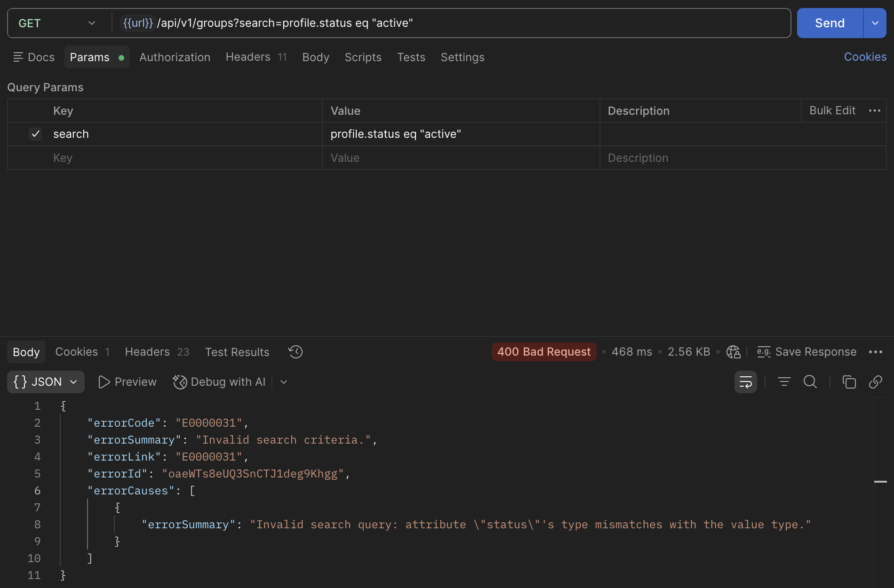
Task: Change the JSON response format dropdown
Action: (46, 382)
